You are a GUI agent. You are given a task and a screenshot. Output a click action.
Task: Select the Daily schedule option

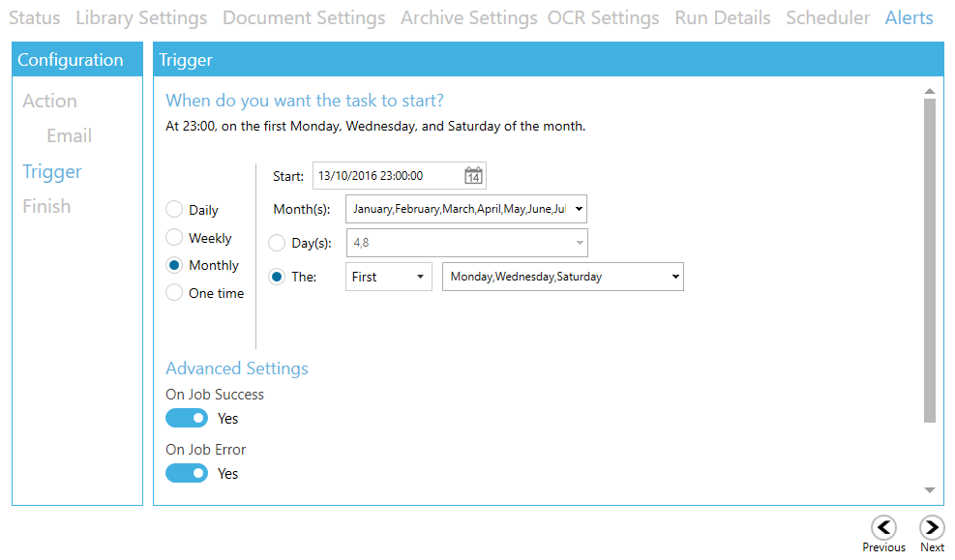tap(174, 209)
